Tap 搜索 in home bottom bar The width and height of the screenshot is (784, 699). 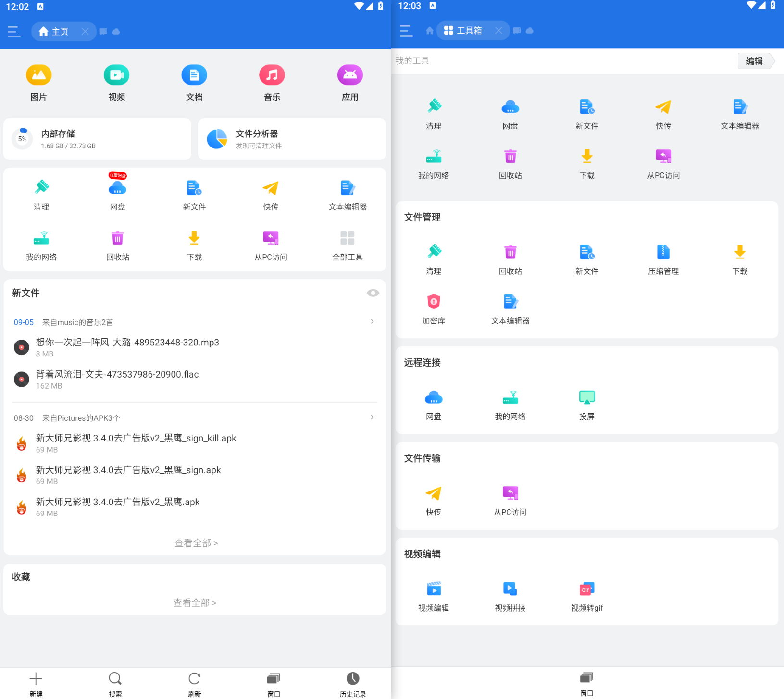(x=115, y=684)
